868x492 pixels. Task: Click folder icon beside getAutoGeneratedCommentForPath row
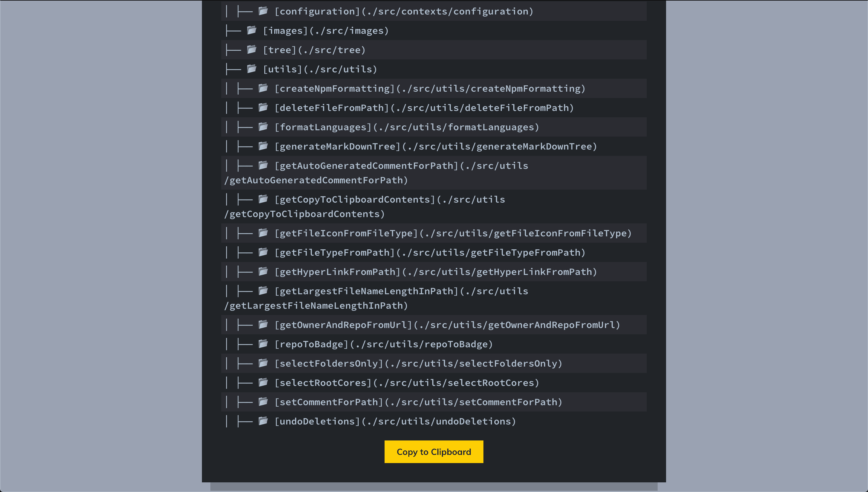[263, 165]
